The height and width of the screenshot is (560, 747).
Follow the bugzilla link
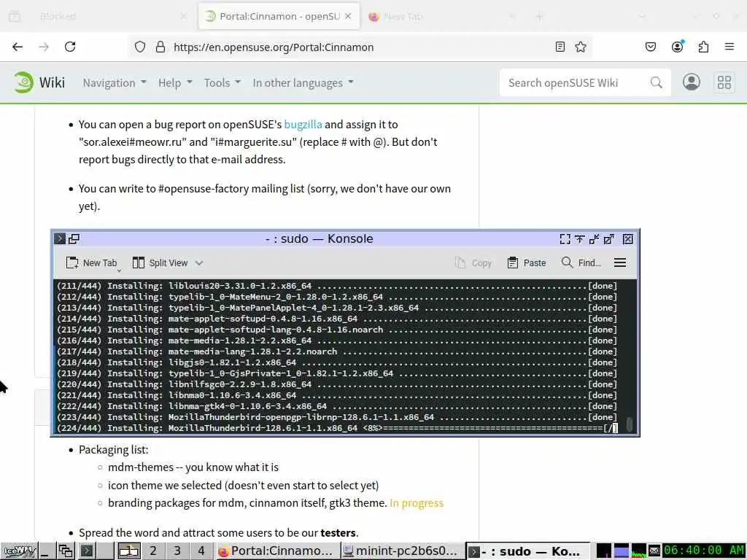303,124
